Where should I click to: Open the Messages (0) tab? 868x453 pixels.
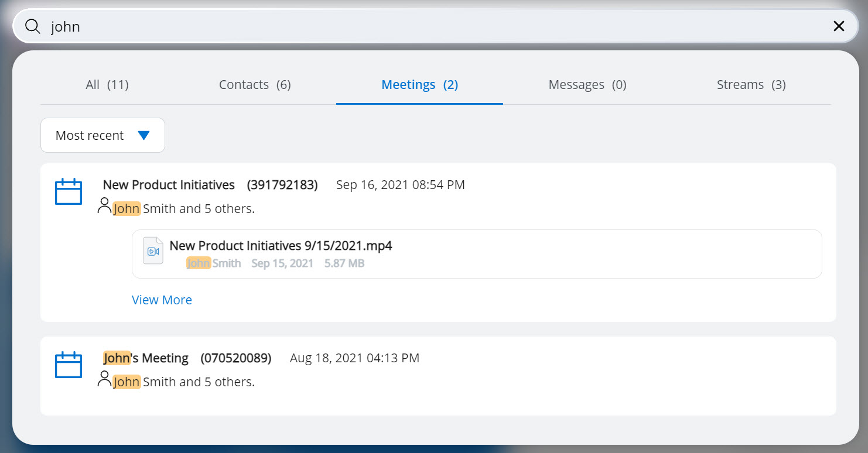[587, 85]
